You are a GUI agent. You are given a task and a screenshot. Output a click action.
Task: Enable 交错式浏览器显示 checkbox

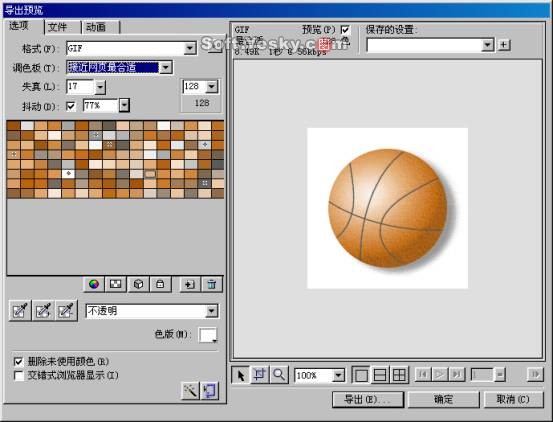point(18,375)
